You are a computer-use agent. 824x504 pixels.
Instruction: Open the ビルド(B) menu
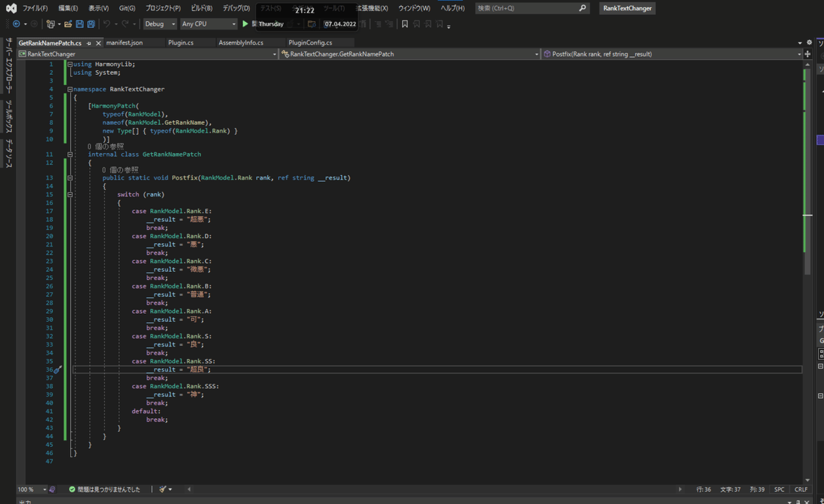point(202,8)
